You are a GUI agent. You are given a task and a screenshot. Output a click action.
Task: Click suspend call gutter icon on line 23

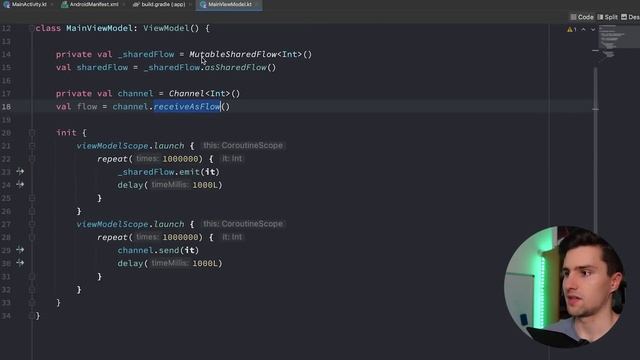coord(20,171)
